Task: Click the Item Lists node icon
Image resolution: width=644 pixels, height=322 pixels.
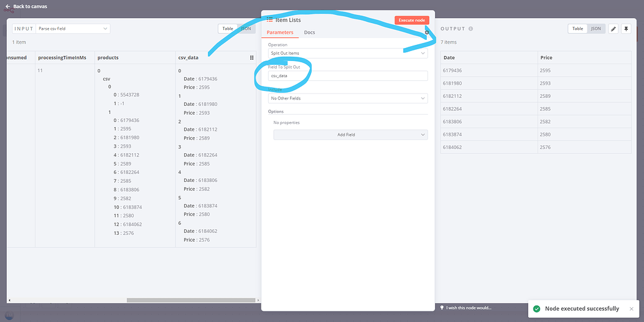Action: click(x=269, y=20)
